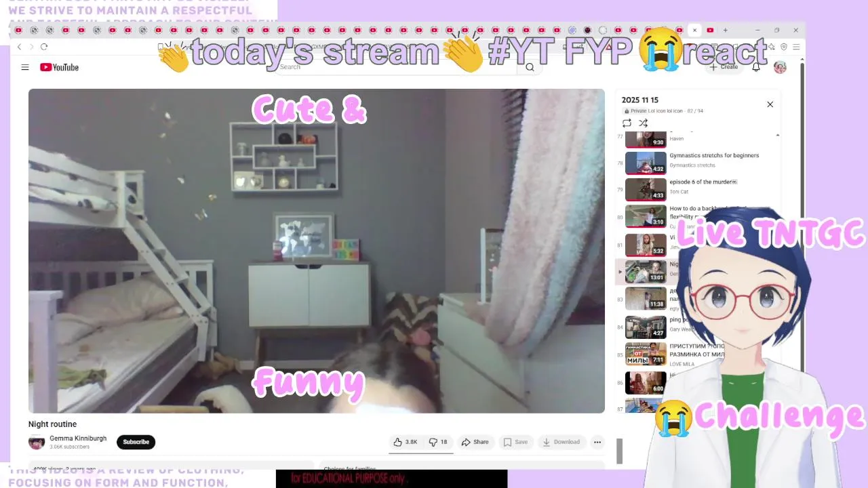868x488 pixels.
Task: Save the video to a playlist
Action: click(x=515, y=442)
